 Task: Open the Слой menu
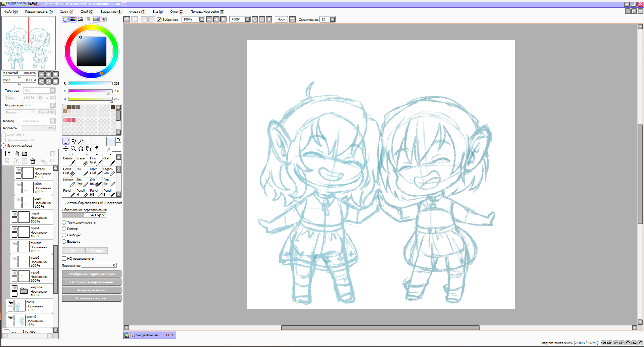(x=87, y=12)
